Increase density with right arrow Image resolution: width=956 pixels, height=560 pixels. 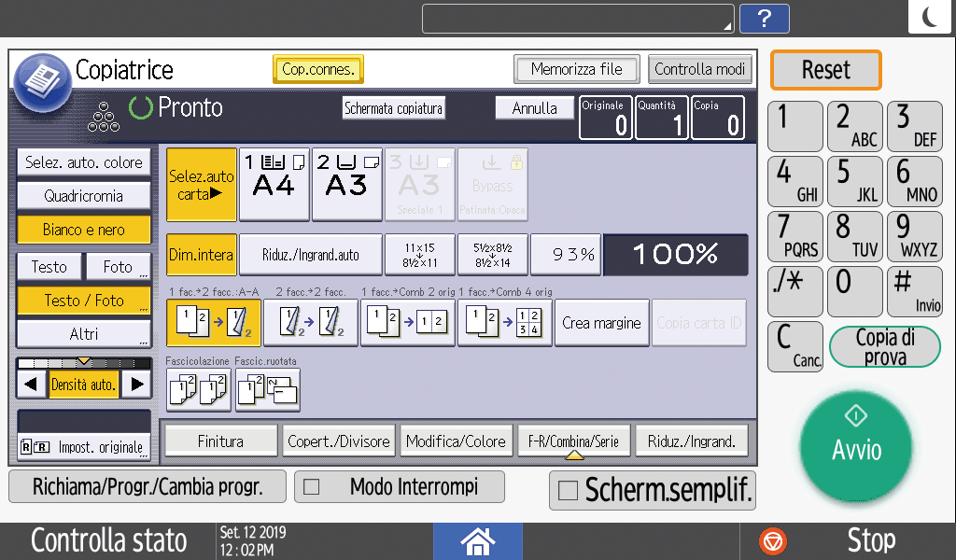[x=136, y=385]
